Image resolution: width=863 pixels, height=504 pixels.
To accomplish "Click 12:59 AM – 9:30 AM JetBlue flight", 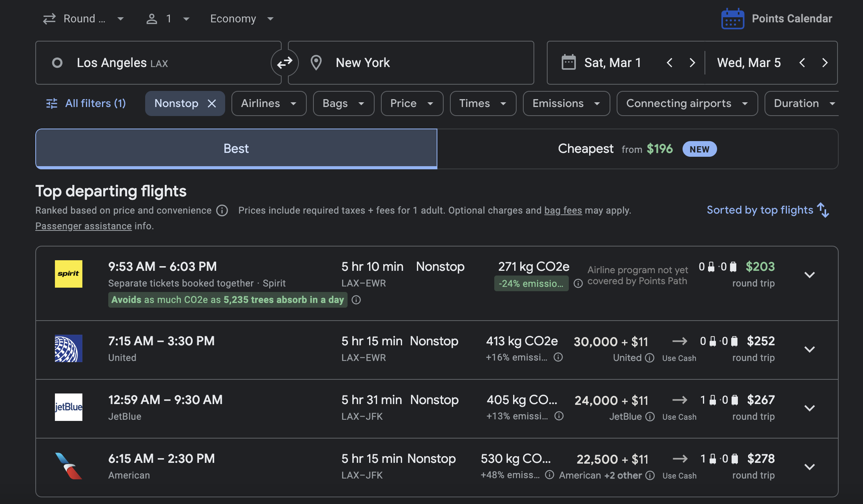I will tap(165, 400).
